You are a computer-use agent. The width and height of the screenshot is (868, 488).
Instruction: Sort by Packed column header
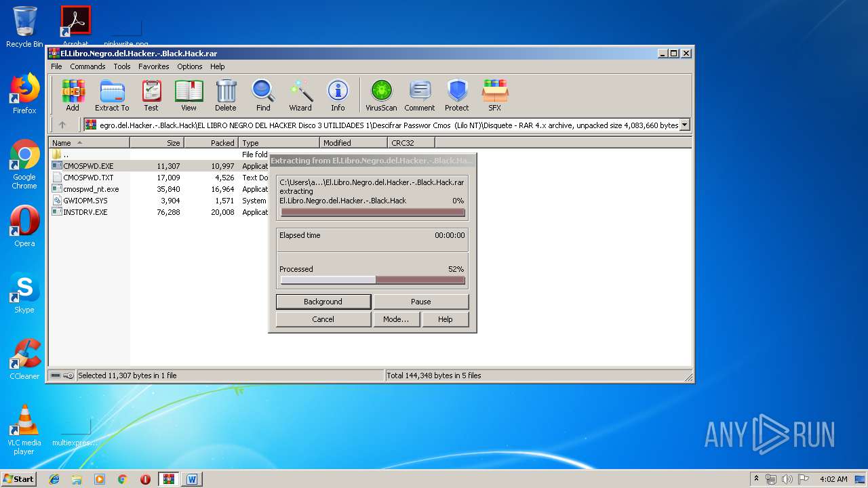tap(211, 143)
